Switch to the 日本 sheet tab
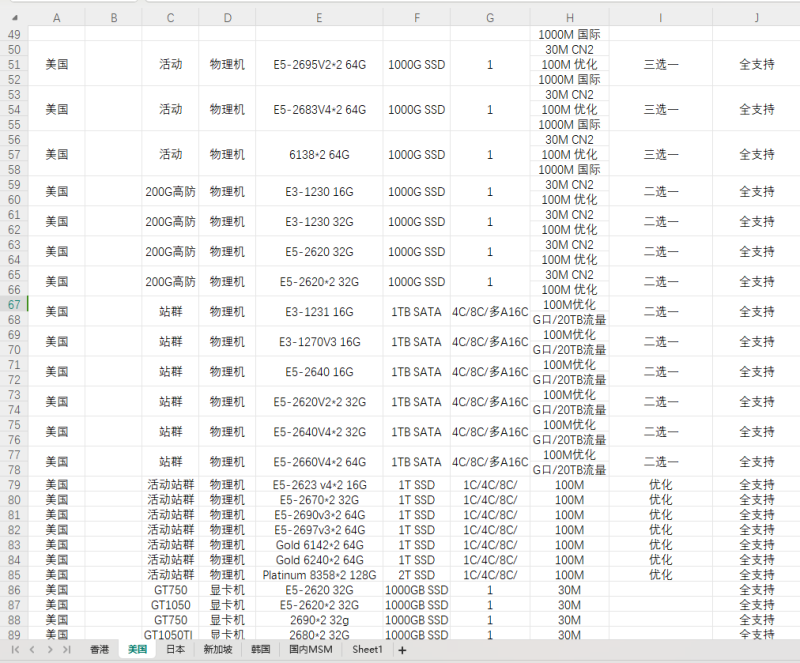Screen dimensions: 800x663 [x=176, y=650]
